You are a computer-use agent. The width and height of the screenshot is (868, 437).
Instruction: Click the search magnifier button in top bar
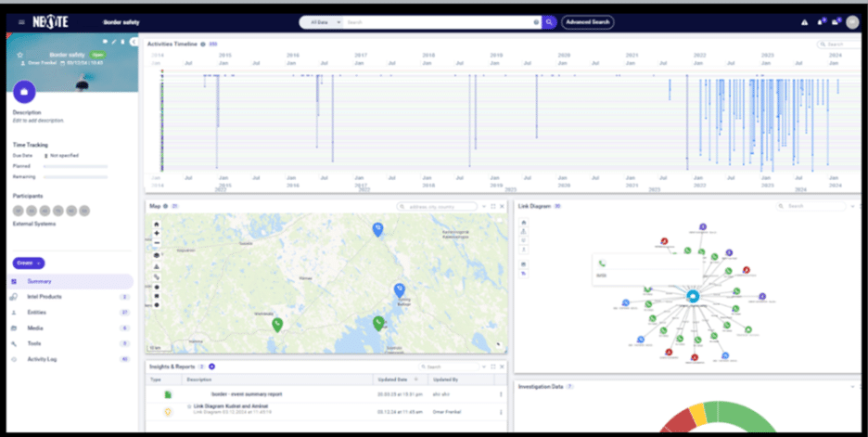549,21
